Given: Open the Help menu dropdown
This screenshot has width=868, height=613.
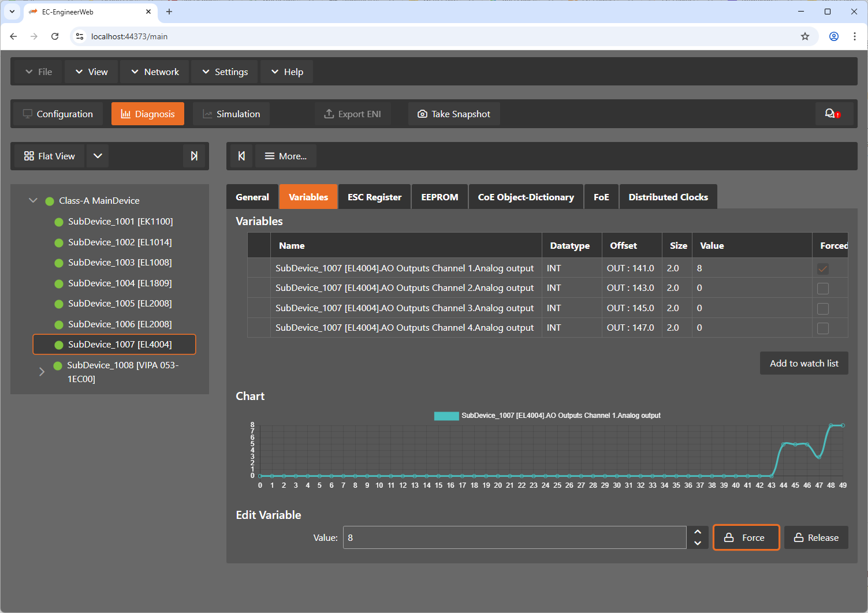Looking at the screenshot, I should coord(287,72).
